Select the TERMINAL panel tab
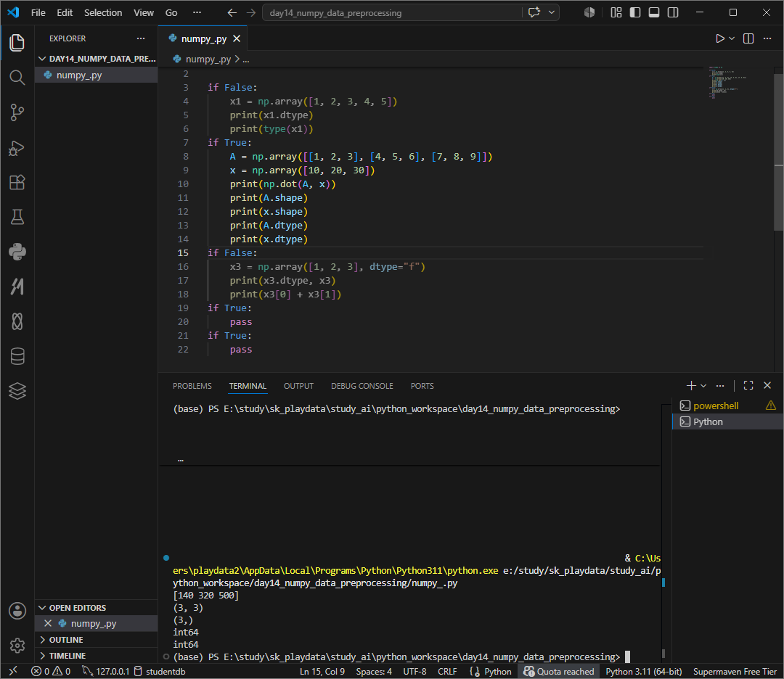The height and width of the screenshot is (679, 784). (248, 386)
